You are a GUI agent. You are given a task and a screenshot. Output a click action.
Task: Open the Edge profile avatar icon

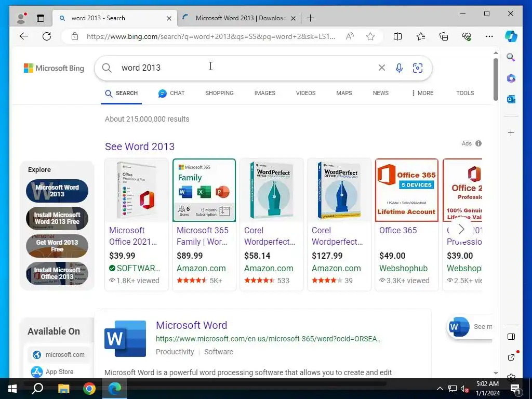(21, 18)
